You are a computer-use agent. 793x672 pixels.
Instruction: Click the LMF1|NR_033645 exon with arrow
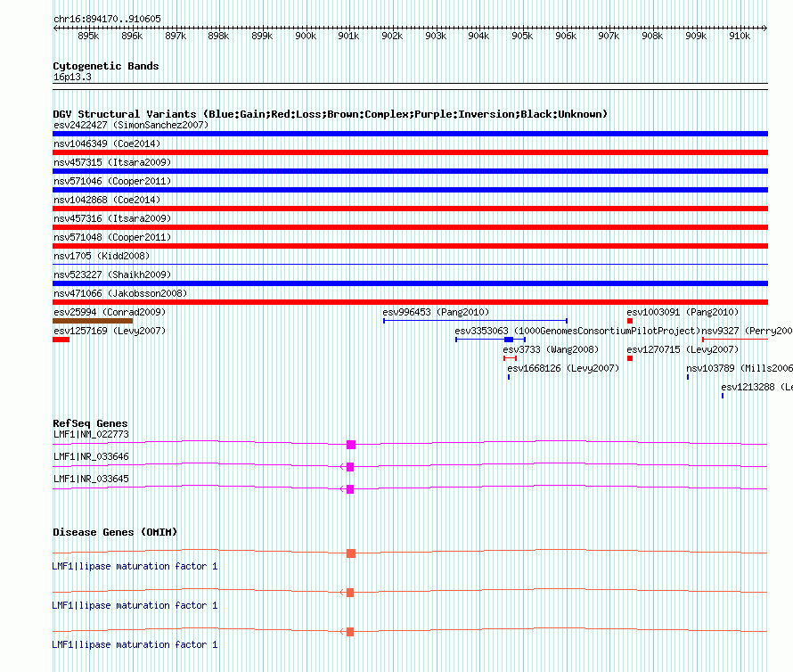tap(349, 488)
